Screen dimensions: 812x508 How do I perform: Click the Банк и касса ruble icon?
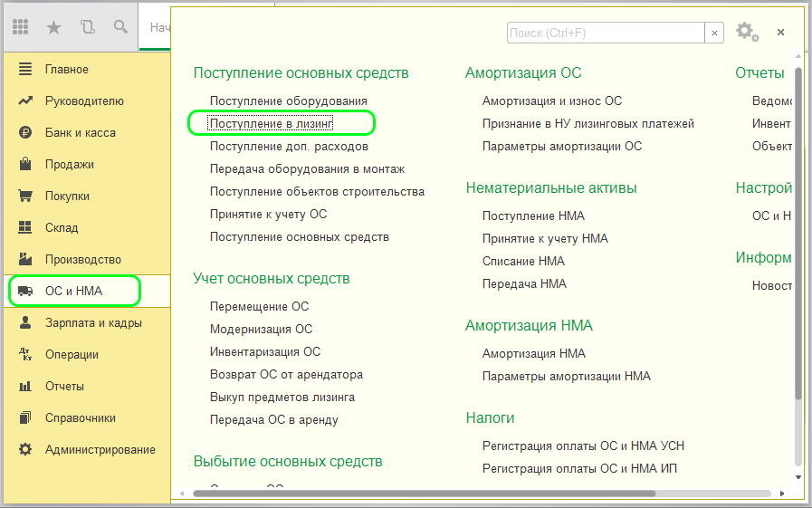pos(24,132)
